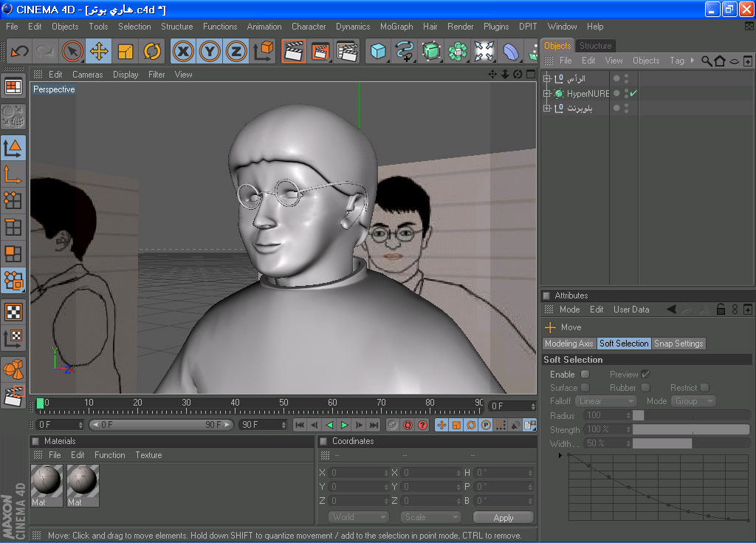Click Make Editable icon in left sidebar
The height and width of the screenshot is (543, 756).
13,116
